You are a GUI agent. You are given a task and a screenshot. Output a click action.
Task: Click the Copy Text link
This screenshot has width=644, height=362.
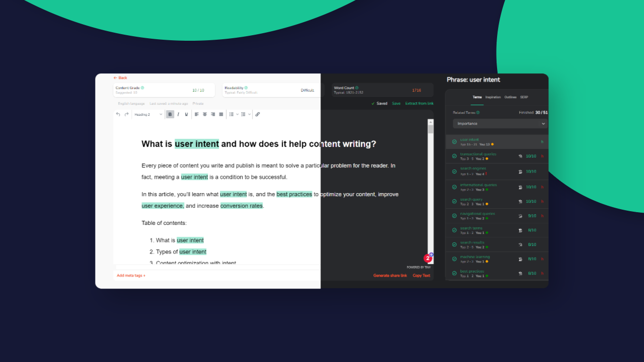click(421, 276)
